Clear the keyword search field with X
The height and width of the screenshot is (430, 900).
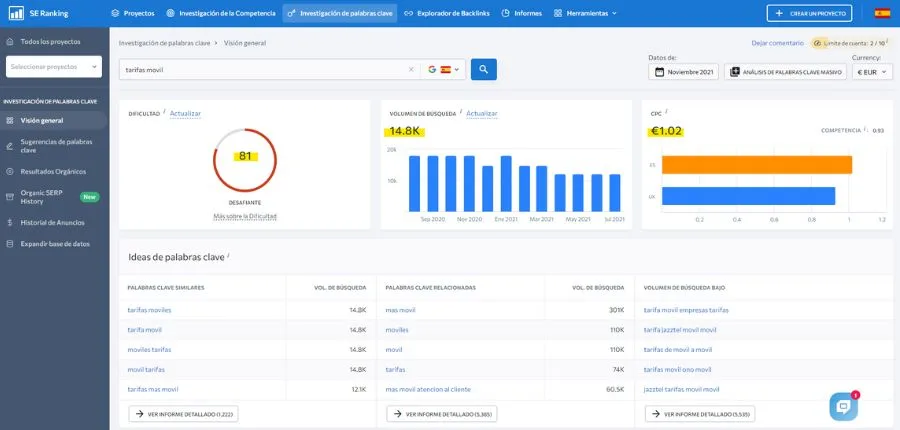pyautogui.click(x=412, y=70)
